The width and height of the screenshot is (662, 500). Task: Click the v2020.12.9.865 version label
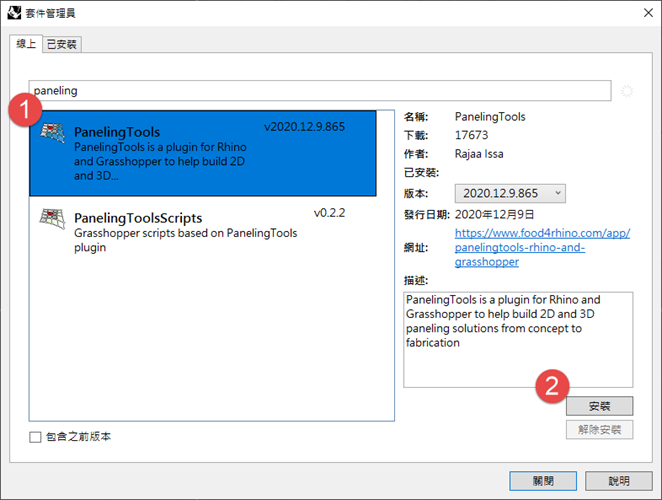coord(304,127)
